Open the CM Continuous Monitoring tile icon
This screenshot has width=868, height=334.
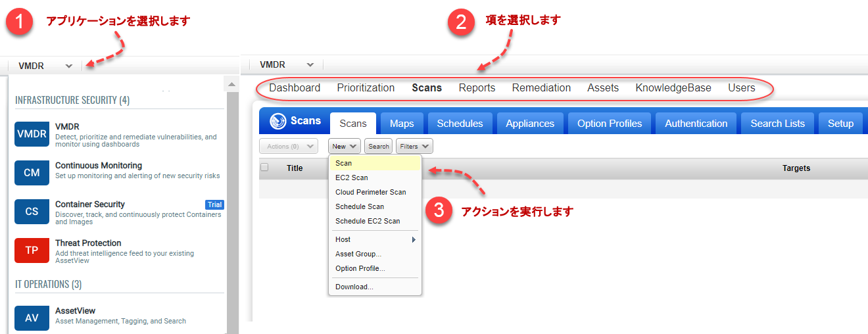coord(32,173)
